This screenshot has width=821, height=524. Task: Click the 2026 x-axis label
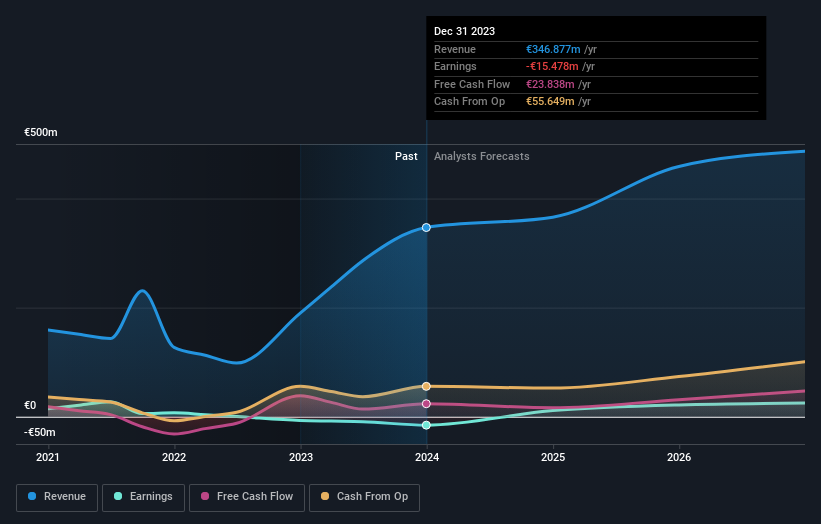click(x=679, y=457)
